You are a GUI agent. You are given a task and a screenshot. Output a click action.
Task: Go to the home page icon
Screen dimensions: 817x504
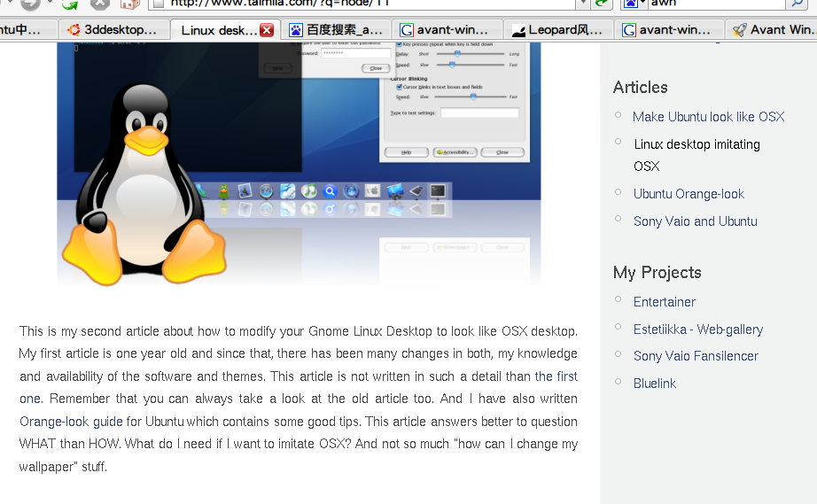[x=129, y=4]
